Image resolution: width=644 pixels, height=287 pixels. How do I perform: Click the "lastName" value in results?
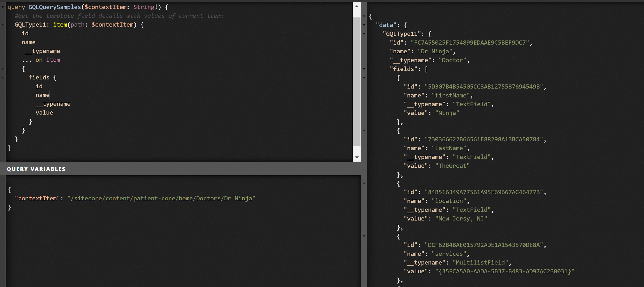click(449, 148)
